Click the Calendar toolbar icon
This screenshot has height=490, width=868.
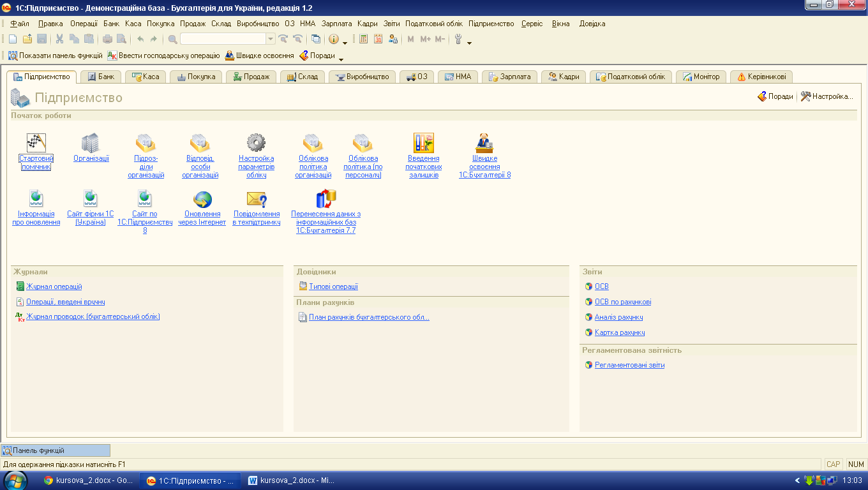point(378,39)
